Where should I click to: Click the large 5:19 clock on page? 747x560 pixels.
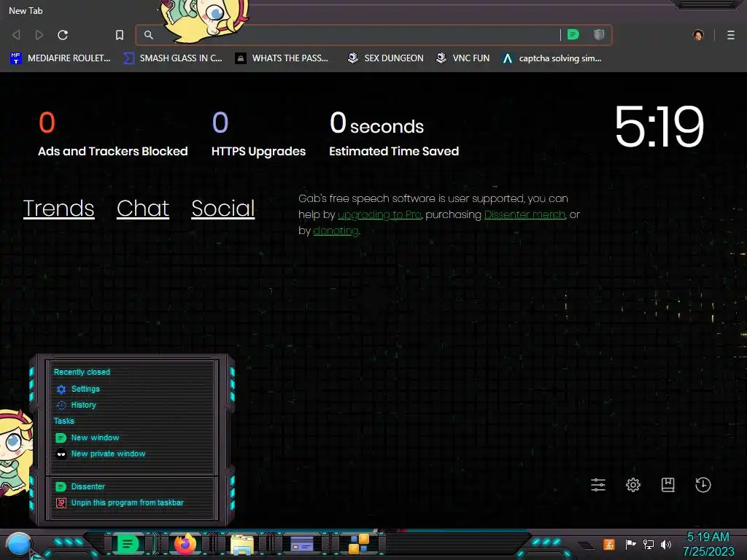point(659,127)
